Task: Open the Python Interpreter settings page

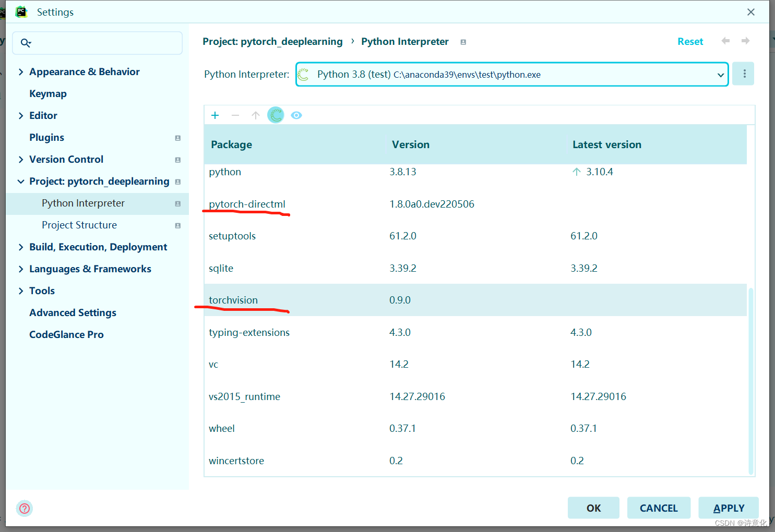Action: (83, 203)
